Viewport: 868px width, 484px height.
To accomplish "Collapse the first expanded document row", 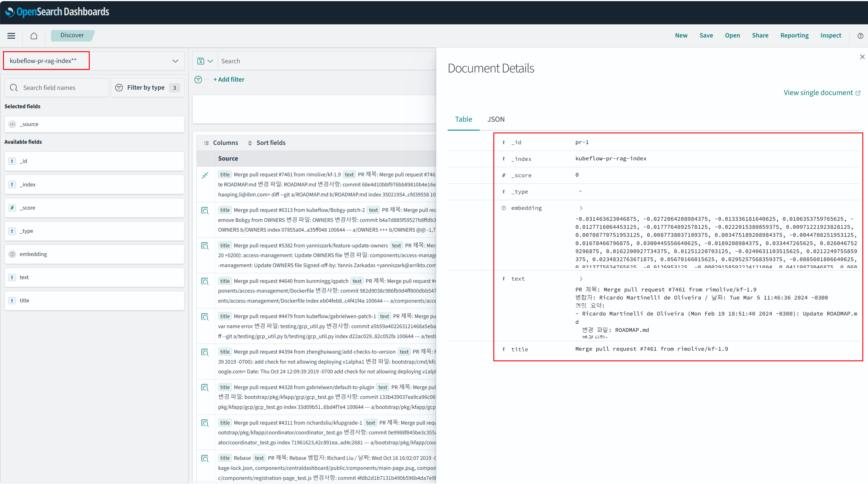I will [x=205, y=175].
